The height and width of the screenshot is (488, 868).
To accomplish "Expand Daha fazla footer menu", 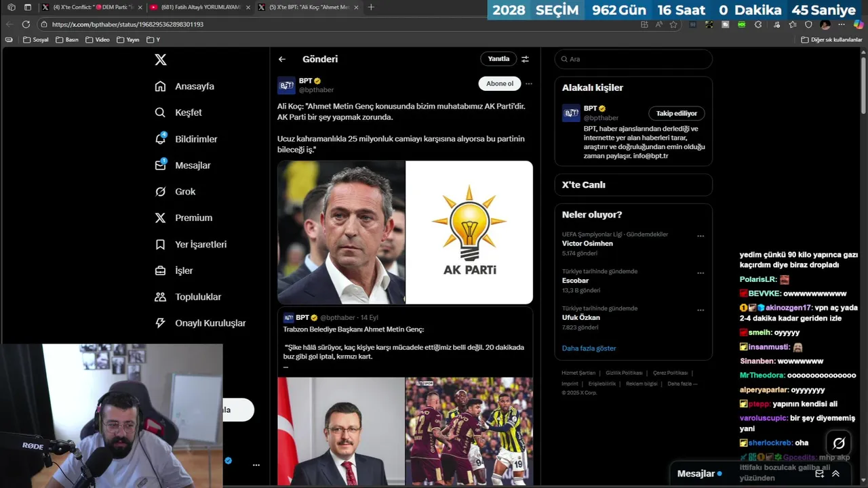I will pos(682,384).
